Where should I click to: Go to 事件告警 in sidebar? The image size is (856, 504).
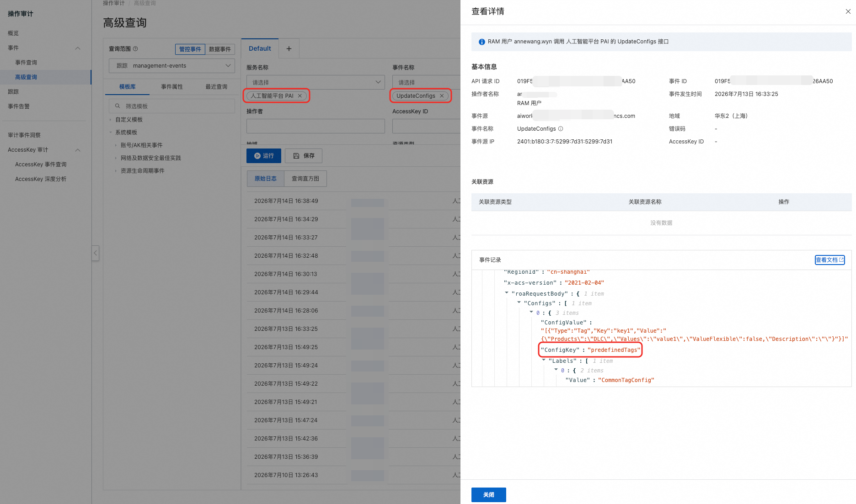point(19,106)
